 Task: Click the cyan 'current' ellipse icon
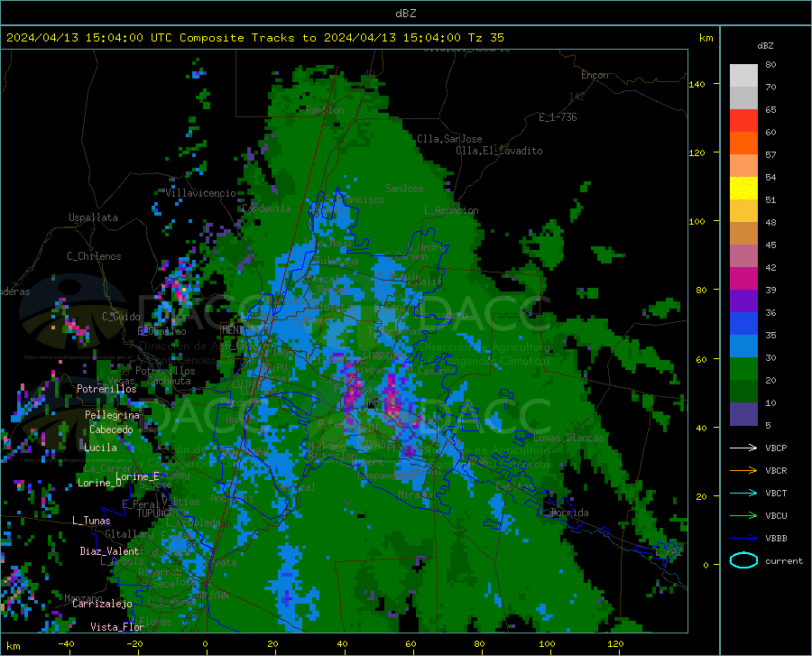click(x=743, y=560)
